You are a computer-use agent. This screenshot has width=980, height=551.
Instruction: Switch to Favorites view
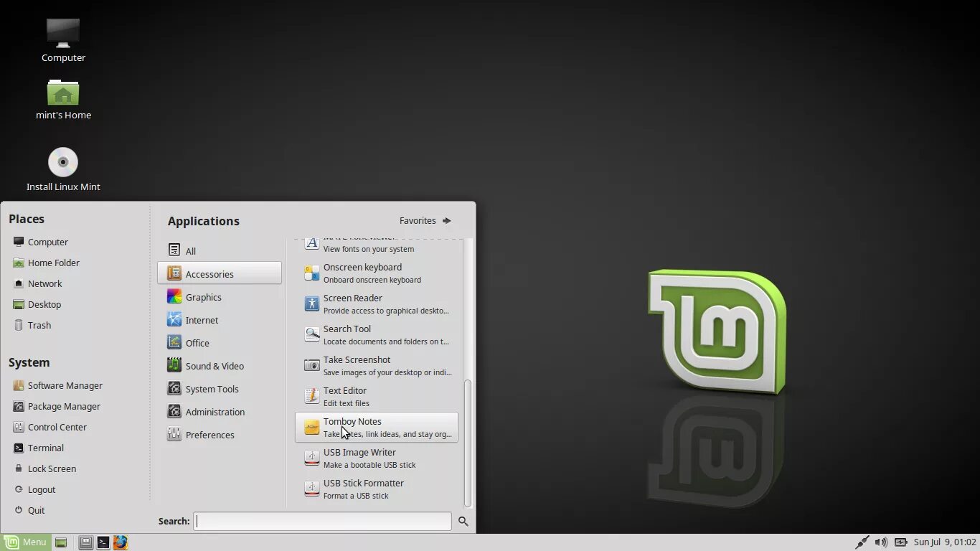click(x=425, y=220)
